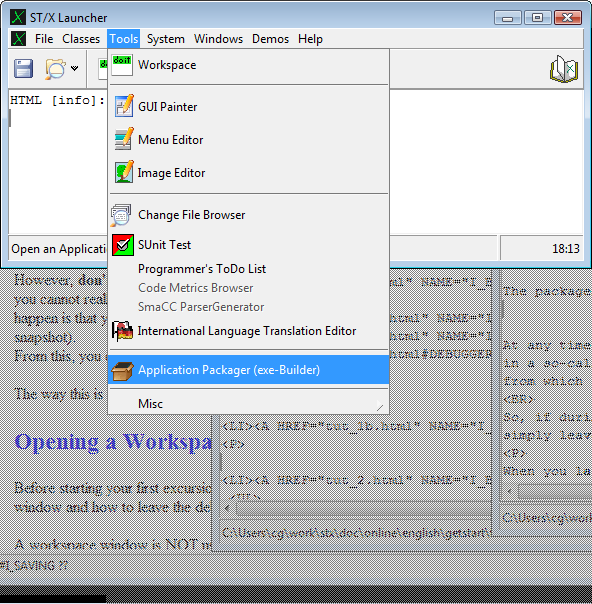Click the save snapshot floppy disk icon
592x604 pixels.
[x=23, y=69]
